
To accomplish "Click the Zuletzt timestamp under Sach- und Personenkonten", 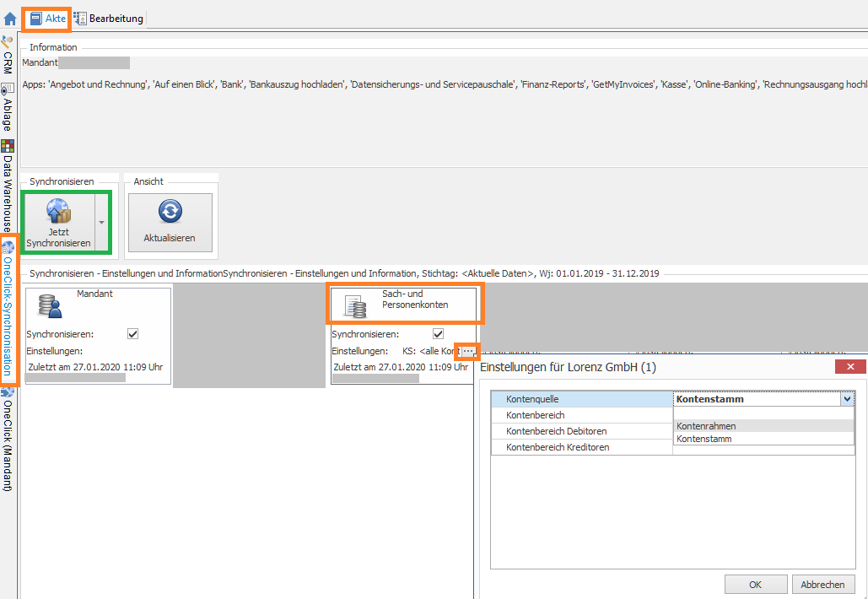I will [401, 367].
